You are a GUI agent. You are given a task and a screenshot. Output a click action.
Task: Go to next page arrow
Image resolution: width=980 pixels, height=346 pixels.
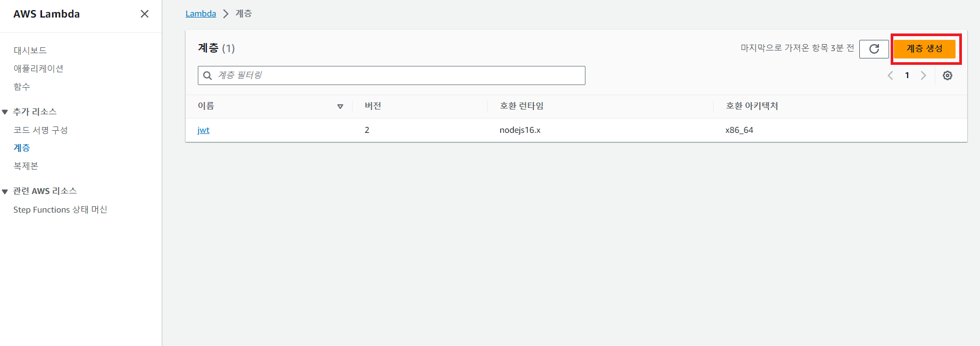tap(924, 75)
